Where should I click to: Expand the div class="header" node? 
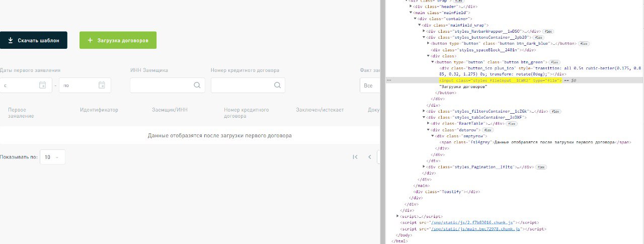tap(411, 7)
